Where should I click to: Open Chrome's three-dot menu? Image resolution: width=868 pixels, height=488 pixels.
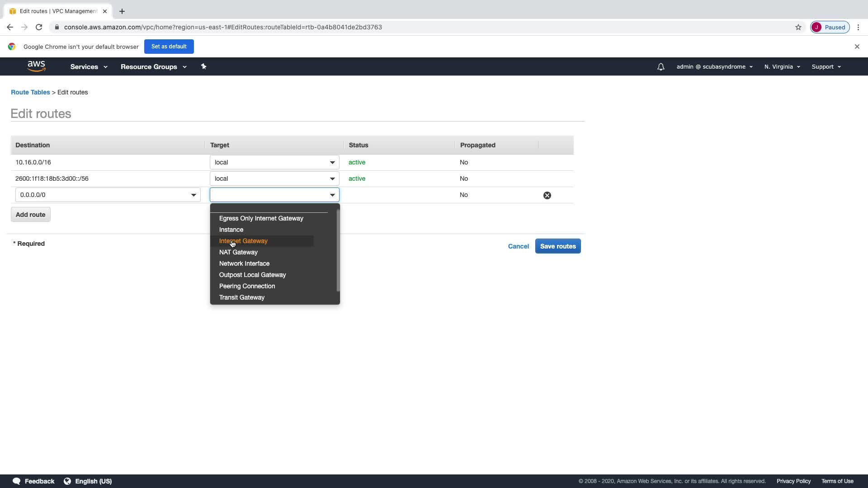coord(858,27)
